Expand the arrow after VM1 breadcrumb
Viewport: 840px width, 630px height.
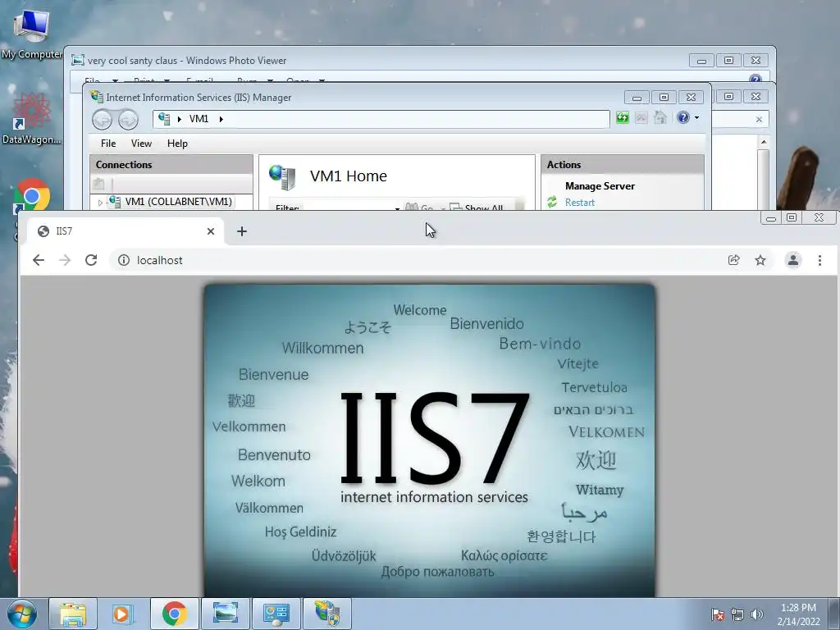click(x=221, y=119)
